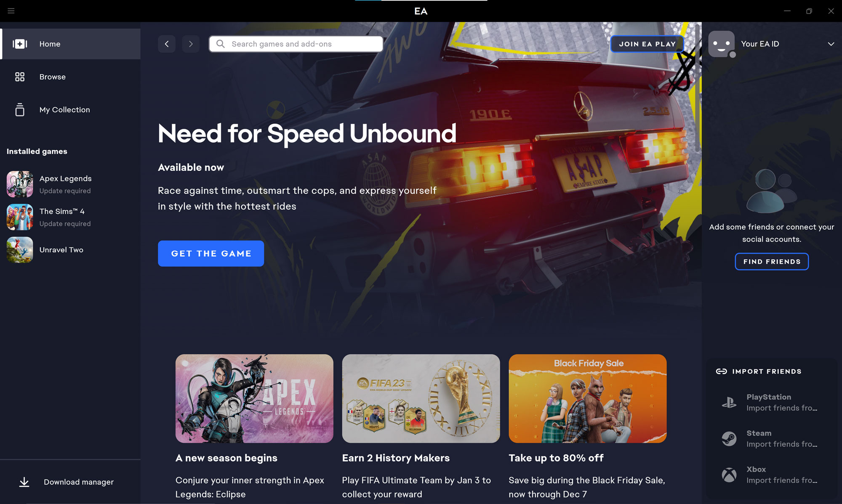The width and height of the screenshot is (842, 504).
Task: Click the Home sidebar icon
Action: [x=20, y=43]
